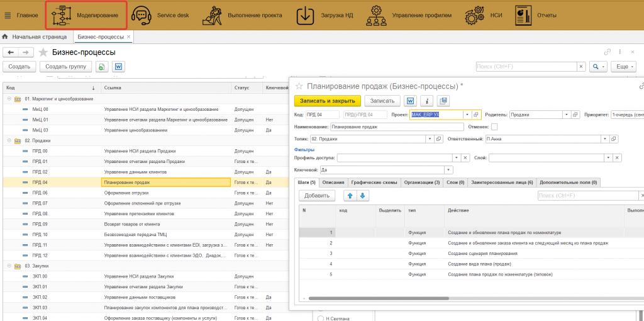Open the Еще menu dropdown
Image resolution: width=644 pixels, height=321 pixels.
click(x=623, y=66)
